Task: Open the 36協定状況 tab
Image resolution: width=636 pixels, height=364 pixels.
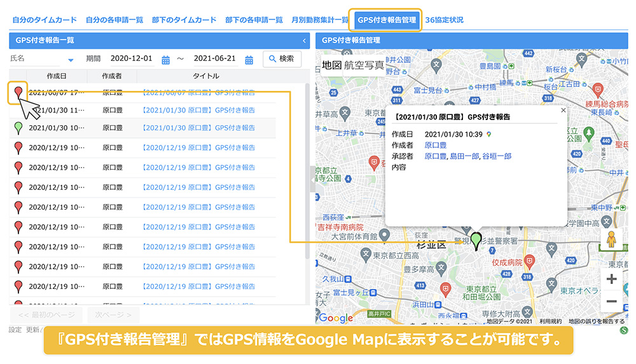Action: (444, 20)
